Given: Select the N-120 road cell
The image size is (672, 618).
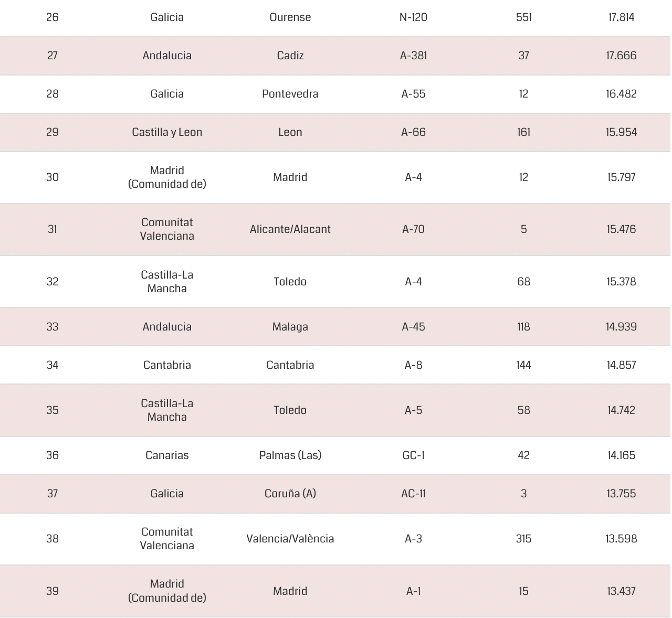Looking at the screenshot, I should 413,17.
